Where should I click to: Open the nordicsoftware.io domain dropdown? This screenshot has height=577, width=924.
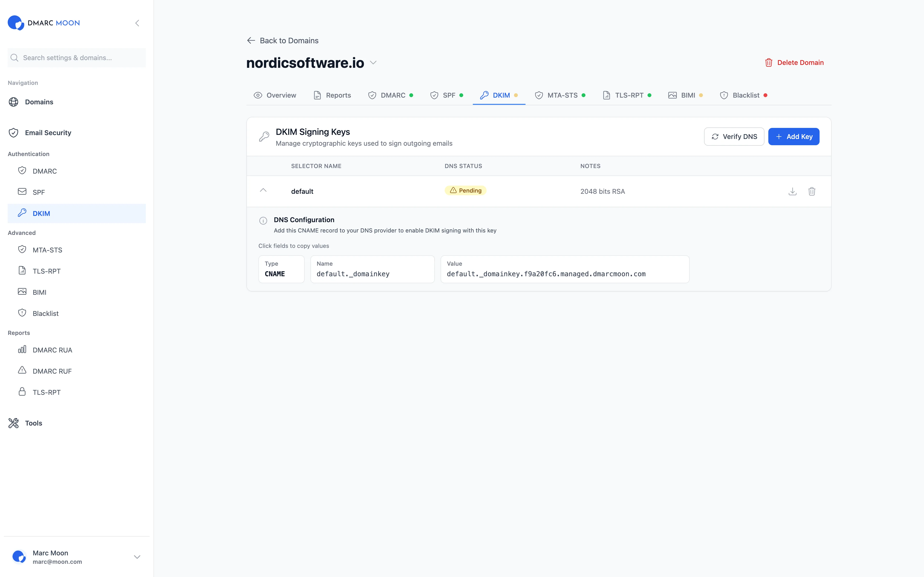pyautogui.click(x=373, y=63)
